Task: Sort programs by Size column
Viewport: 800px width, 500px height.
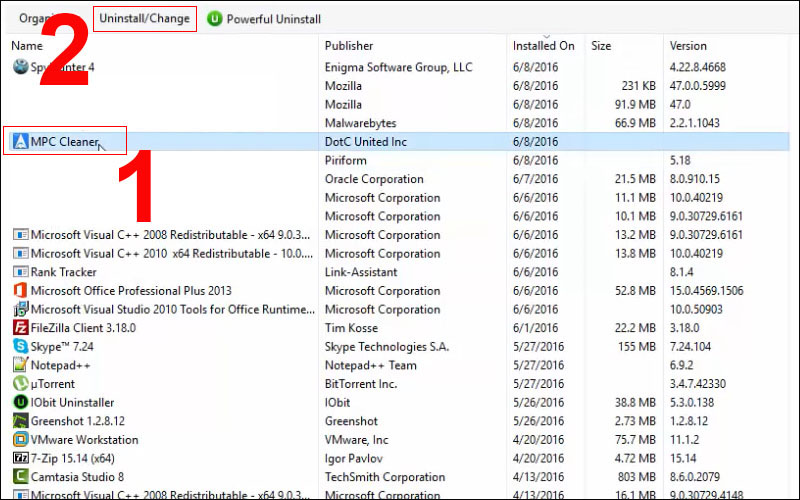Action: tap(601, 46)
